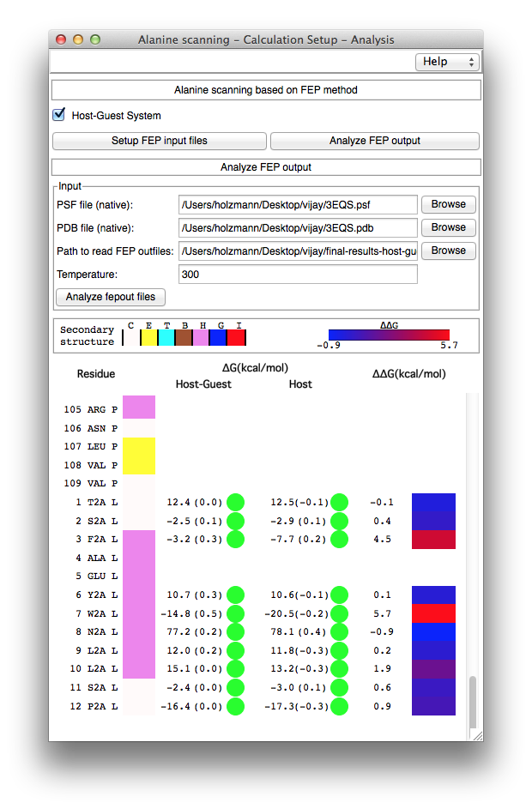Click the Temperature input field
532x809 pixels.
(x=298, y=275)
